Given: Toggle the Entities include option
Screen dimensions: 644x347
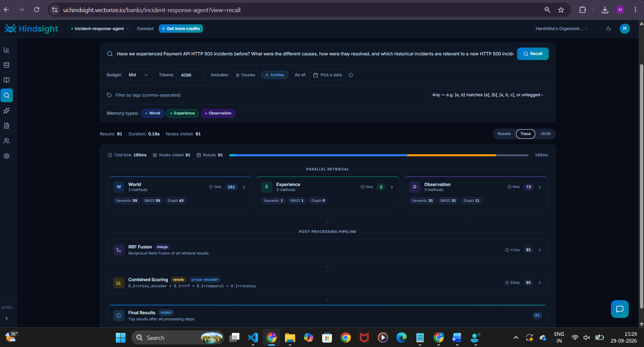Looking at the screenshot, I should [275, 75].
